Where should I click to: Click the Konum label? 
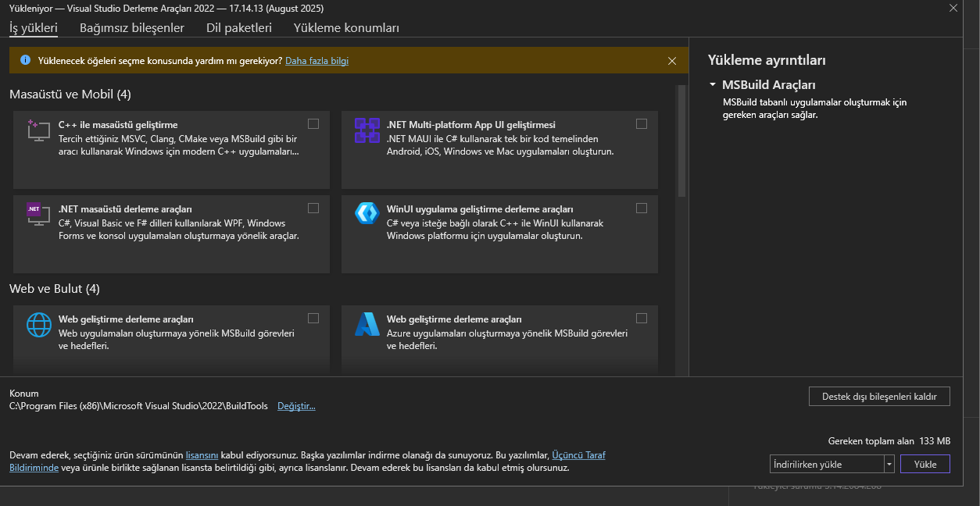point(24,394)
